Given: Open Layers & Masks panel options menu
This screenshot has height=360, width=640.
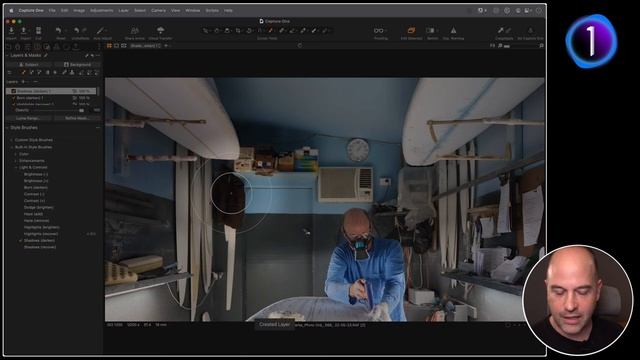Looking at the screenshot, I should 98,55.
